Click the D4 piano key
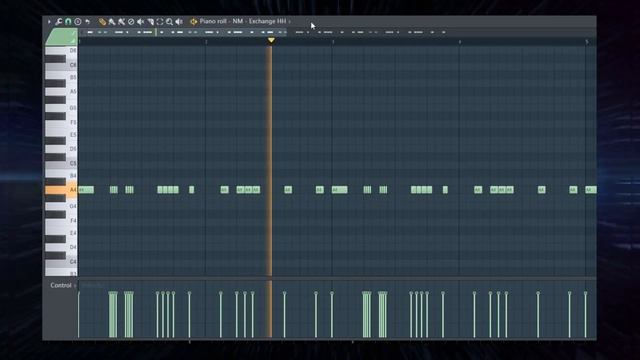640x360 pixels. 61,247
